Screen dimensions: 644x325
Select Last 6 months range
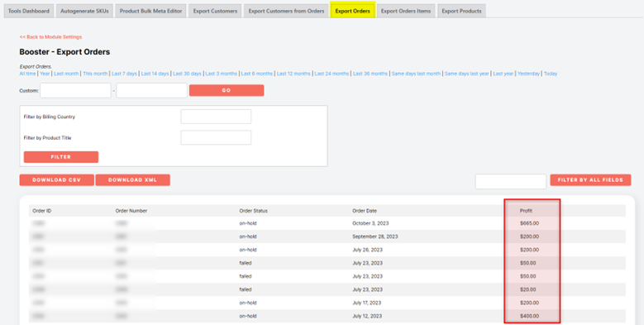(x=257, y=74)
